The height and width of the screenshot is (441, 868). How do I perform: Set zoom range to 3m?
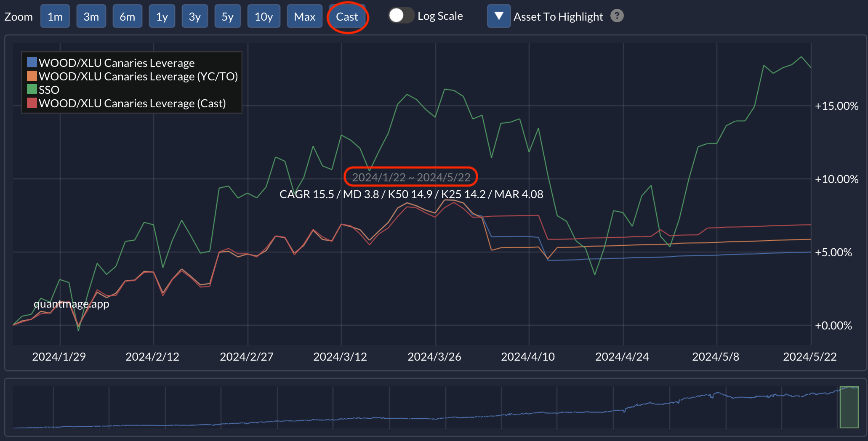[x=91, y=16]
